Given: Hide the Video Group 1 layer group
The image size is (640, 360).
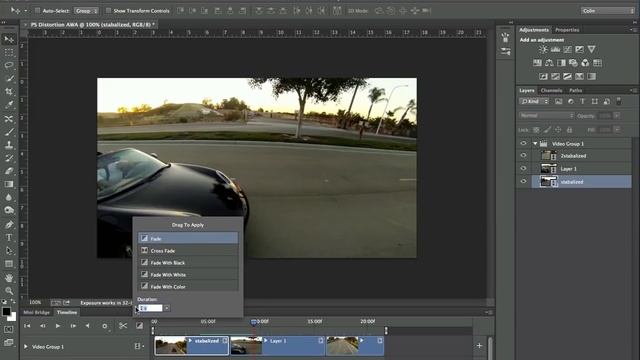Looking at the screenshot, I should [523, 143].
